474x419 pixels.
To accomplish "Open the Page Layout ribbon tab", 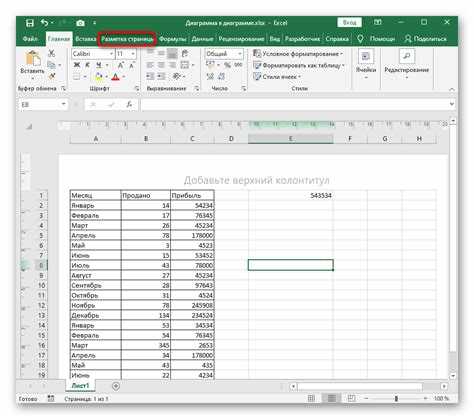I will (x=127, y=39).
